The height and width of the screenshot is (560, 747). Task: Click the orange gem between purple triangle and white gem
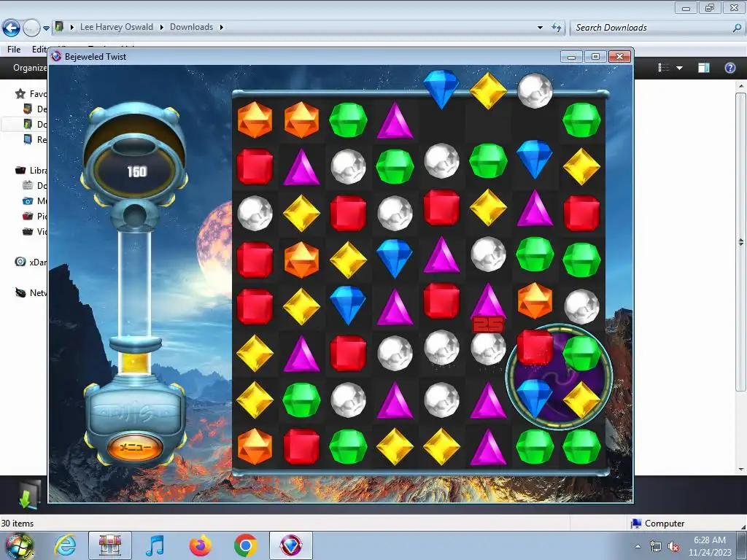[x=535, y=300]
